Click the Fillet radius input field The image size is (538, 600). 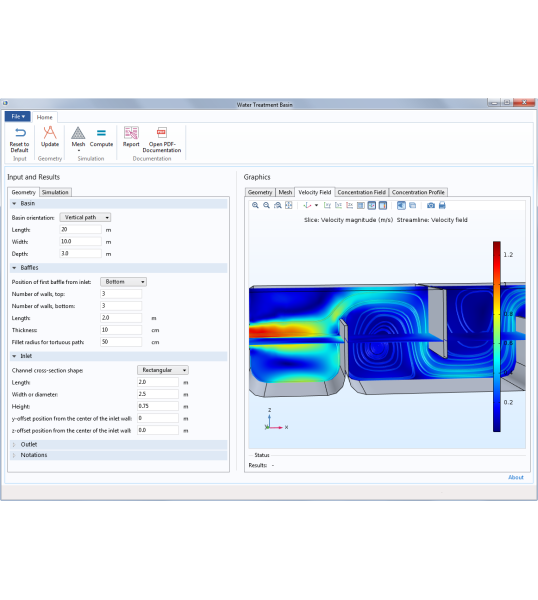click(121, 342)
